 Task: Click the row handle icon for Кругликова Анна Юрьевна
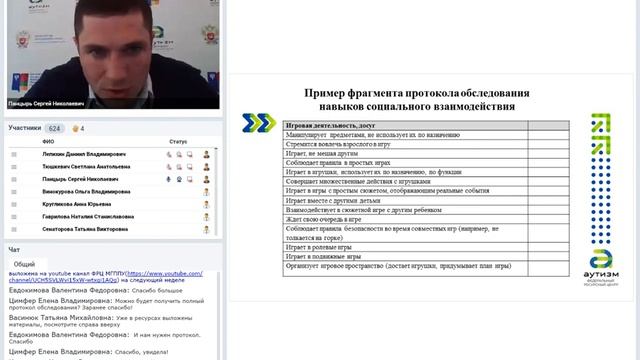coord(14,204)
